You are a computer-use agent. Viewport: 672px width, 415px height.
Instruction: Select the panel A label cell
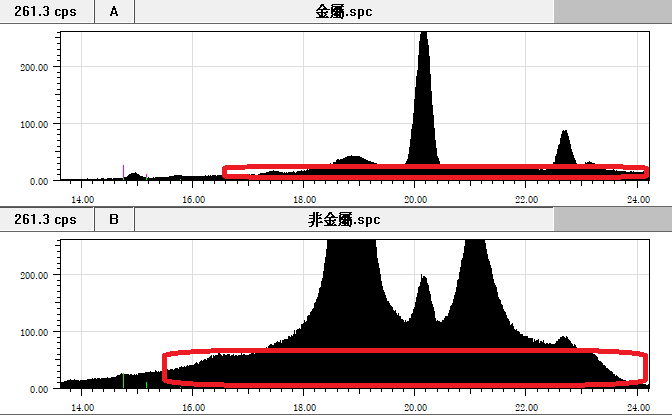tap(114, 11)
